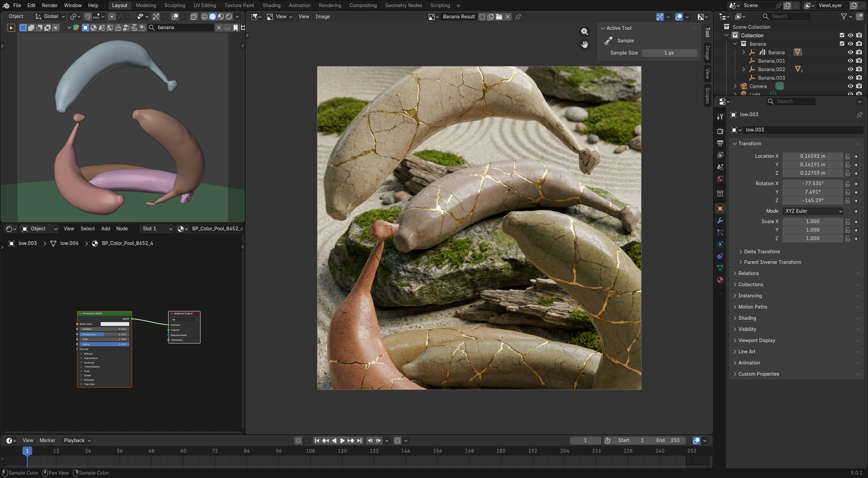The height and width of the screenshot is (478, 868).
Task: Pin the low.003 properties context
Action: point(859,115)
